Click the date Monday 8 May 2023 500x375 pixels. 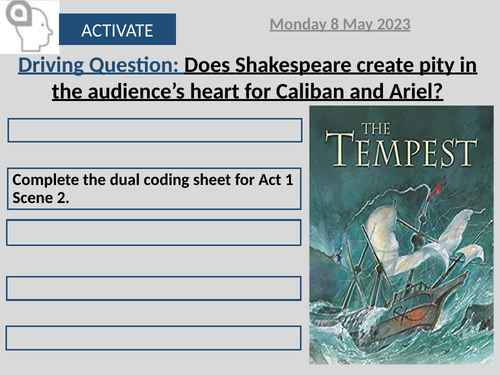340,25
